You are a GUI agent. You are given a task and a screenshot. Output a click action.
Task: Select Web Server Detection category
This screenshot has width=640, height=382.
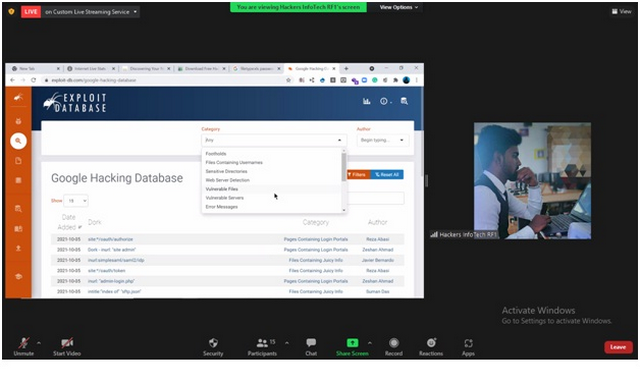pos(272,180)
